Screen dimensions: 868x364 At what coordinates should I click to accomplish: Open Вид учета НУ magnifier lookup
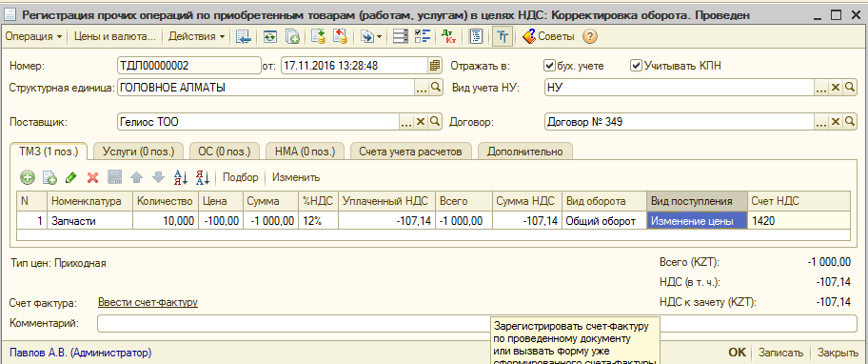click(850, 87)
